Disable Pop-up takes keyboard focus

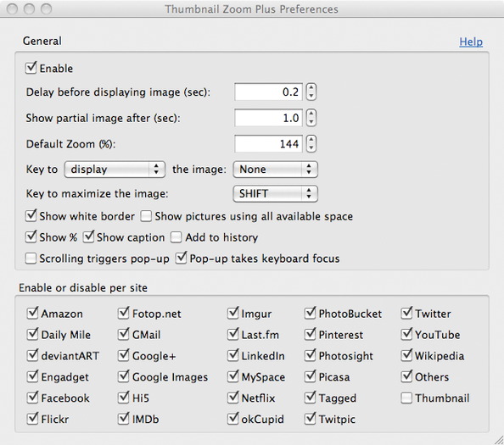(x=182, y=258)
